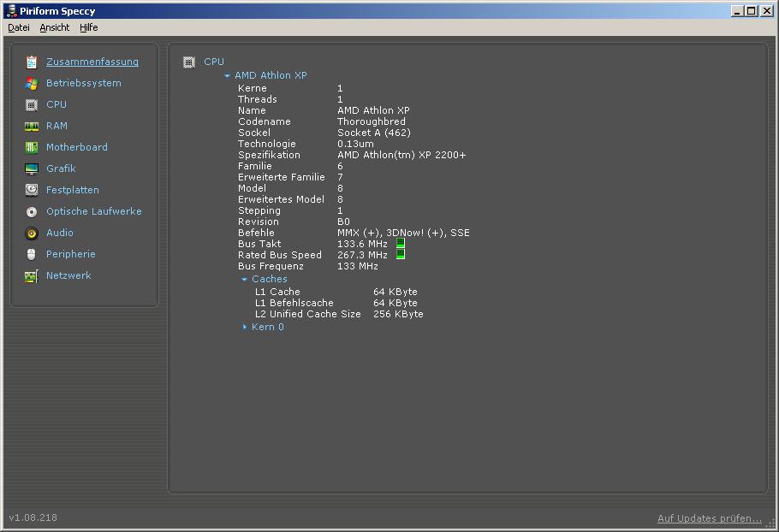The height and width of the screenshot is (532, 779).
Task: Open the Hilfe menu
Action: tap(88, 27)
